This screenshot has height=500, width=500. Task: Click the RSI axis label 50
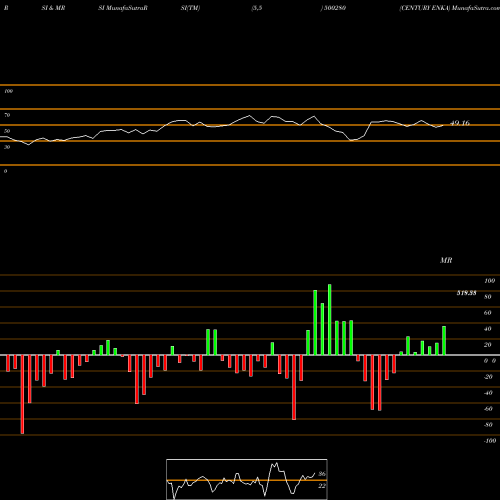[x=7, y=131]
